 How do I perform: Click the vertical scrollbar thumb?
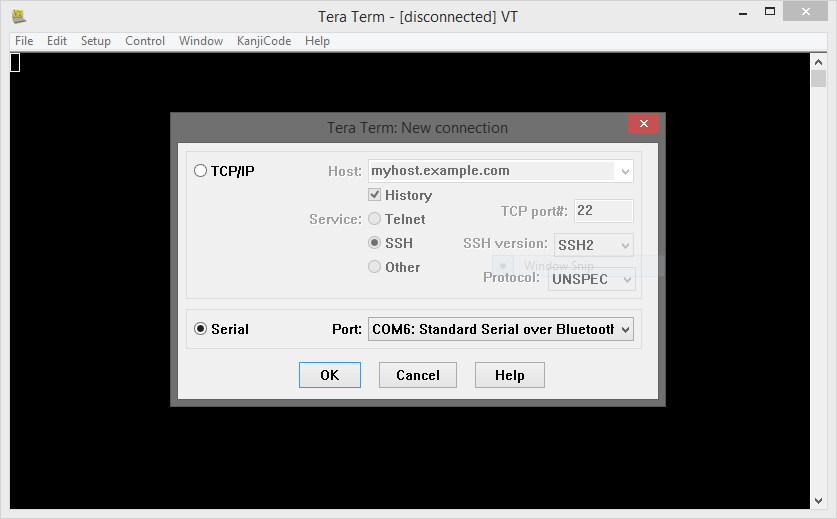[x=818, y=78]
